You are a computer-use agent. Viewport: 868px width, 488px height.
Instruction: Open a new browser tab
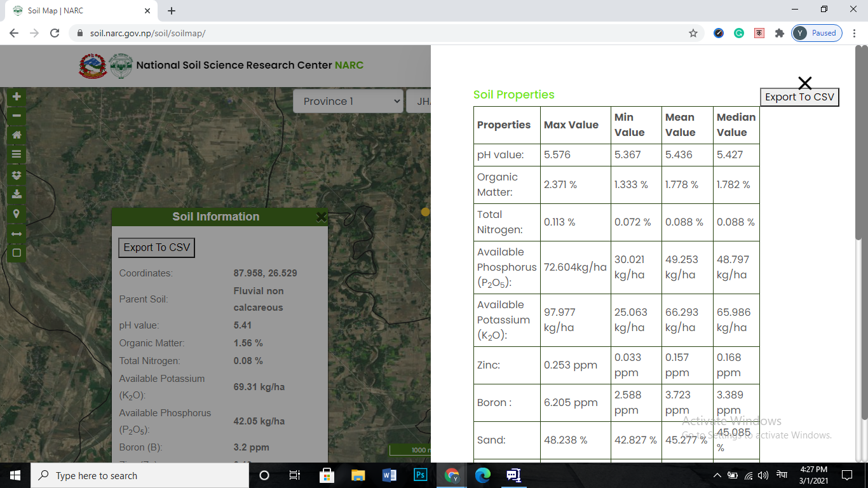(172, 11)
